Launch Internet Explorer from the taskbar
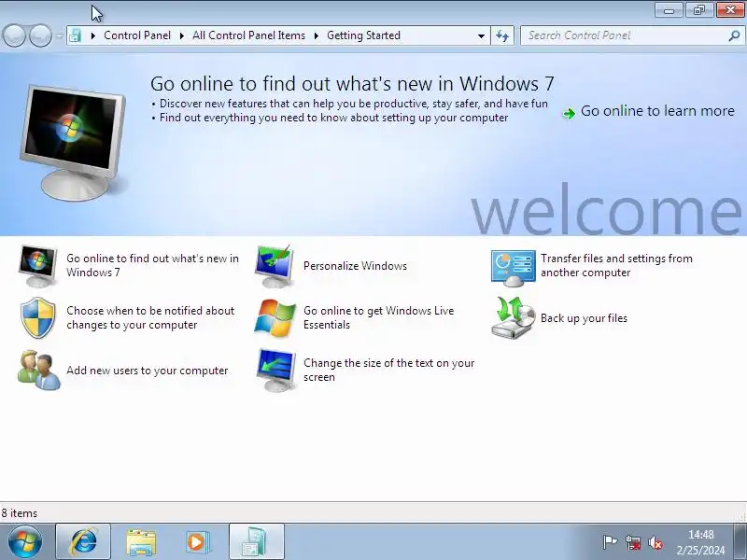The image size is (747, 560). [x=83, y=541]
